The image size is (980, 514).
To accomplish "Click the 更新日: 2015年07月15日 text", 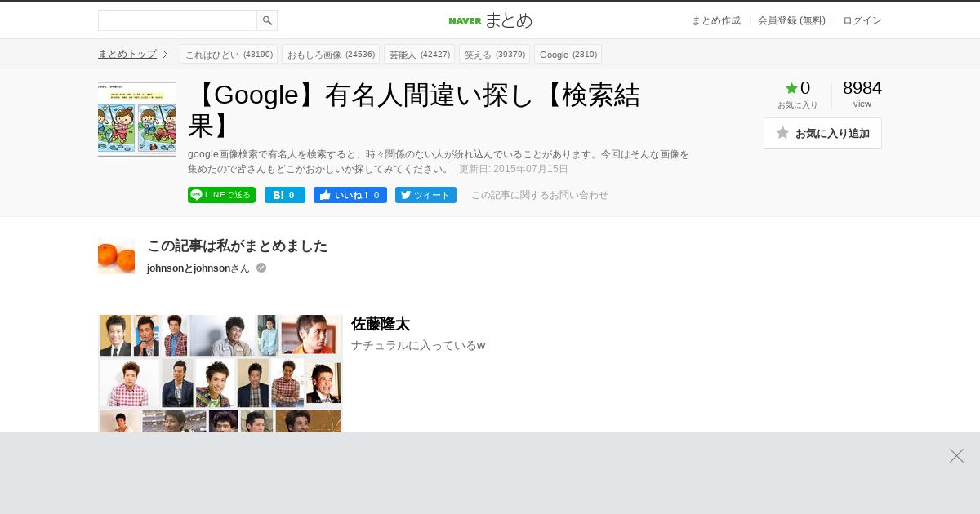I will coord(514,169).
